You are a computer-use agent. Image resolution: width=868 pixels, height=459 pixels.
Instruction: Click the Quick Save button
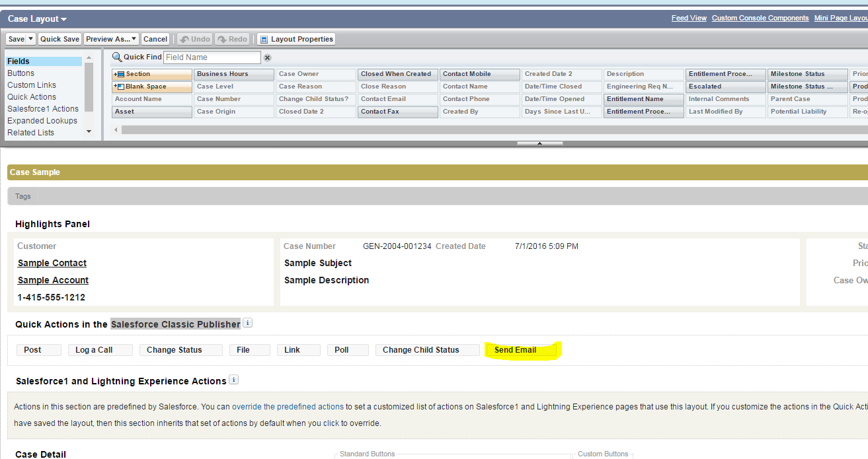[59, 39]
